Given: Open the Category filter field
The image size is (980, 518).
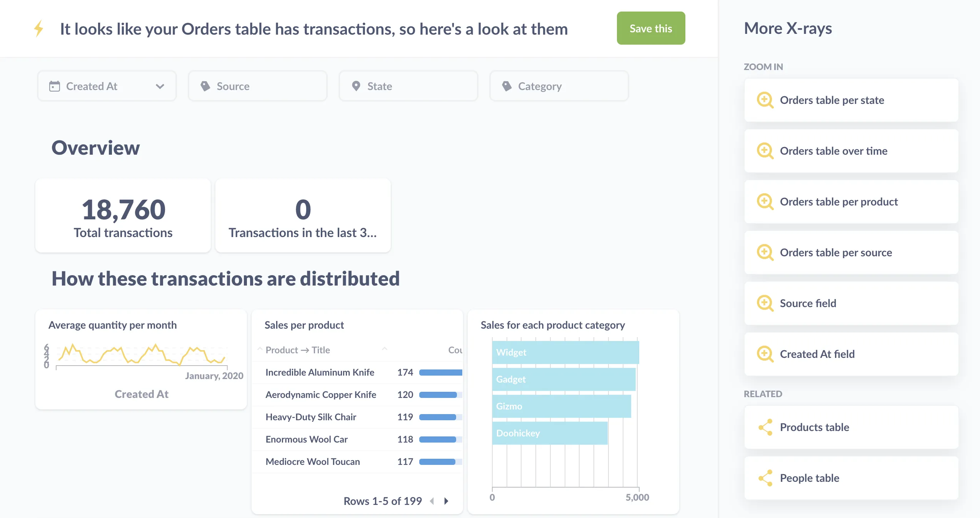Looking at the screenshot, I should 559,86.
